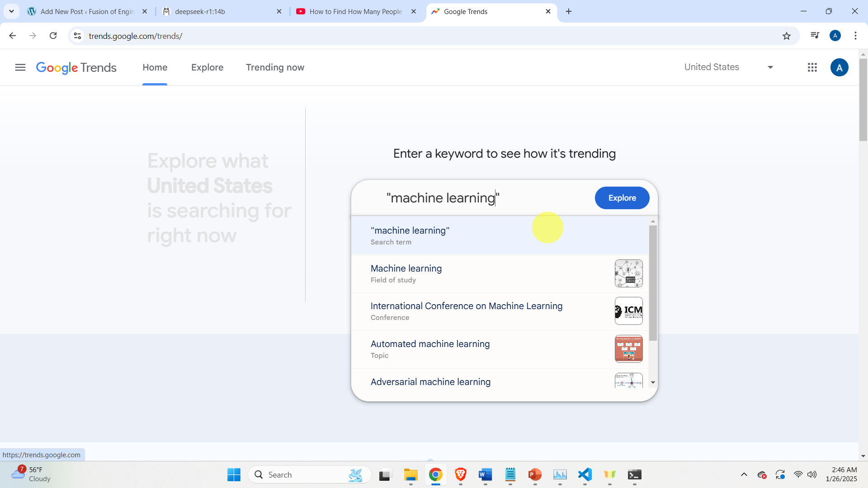Viewport: 868px width, 488px height.
Task: Go forward using the browser forward arrow
Action: point(33,36)
